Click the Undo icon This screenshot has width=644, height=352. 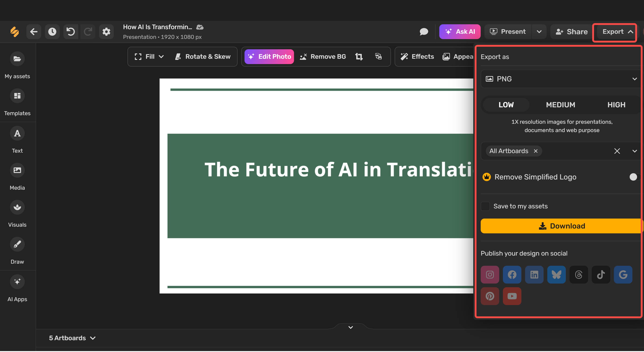click(70, 31)
